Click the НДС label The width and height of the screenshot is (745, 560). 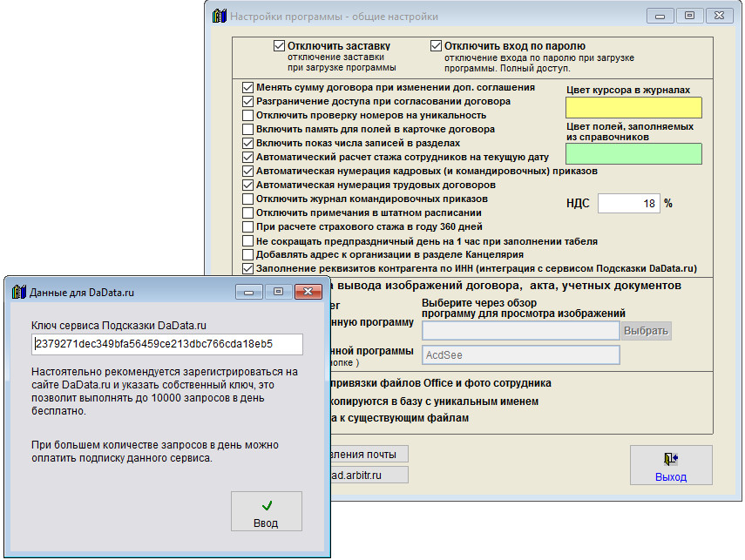(578, 203)
